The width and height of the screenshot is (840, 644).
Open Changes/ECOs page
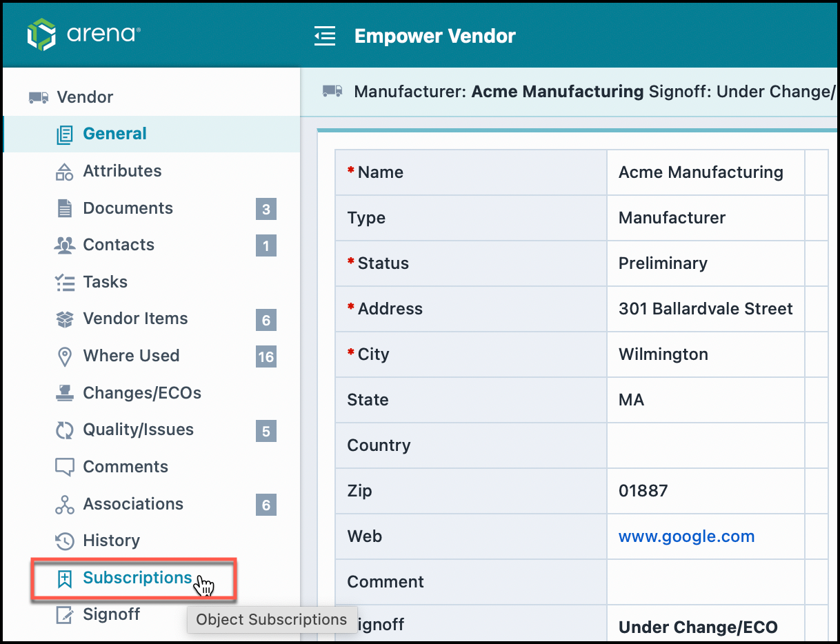pos(142,393)
